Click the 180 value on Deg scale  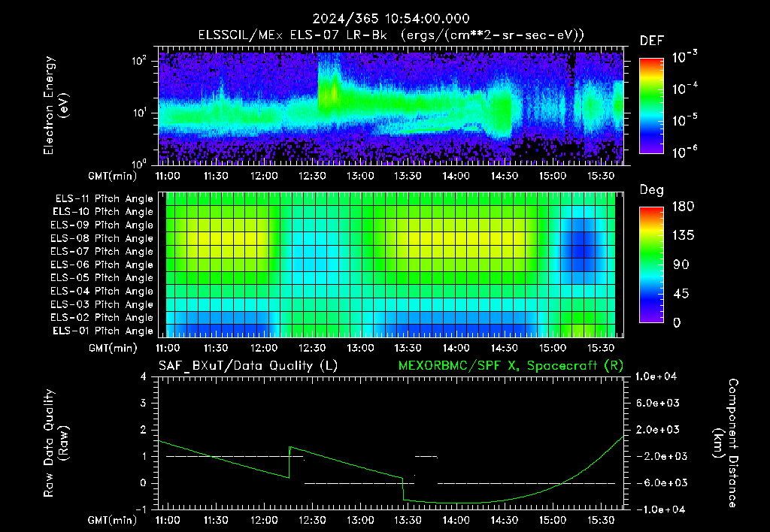click(x=683, y=207)
